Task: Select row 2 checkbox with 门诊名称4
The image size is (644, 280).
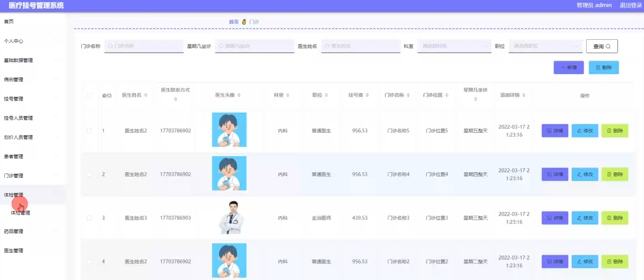Action: 89,174
